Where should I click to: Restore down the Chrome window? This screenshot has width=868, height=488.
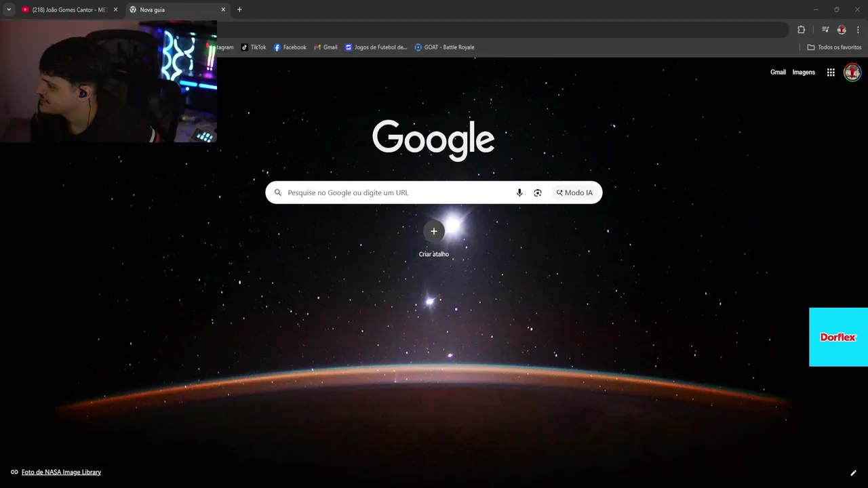pos(836,9)
